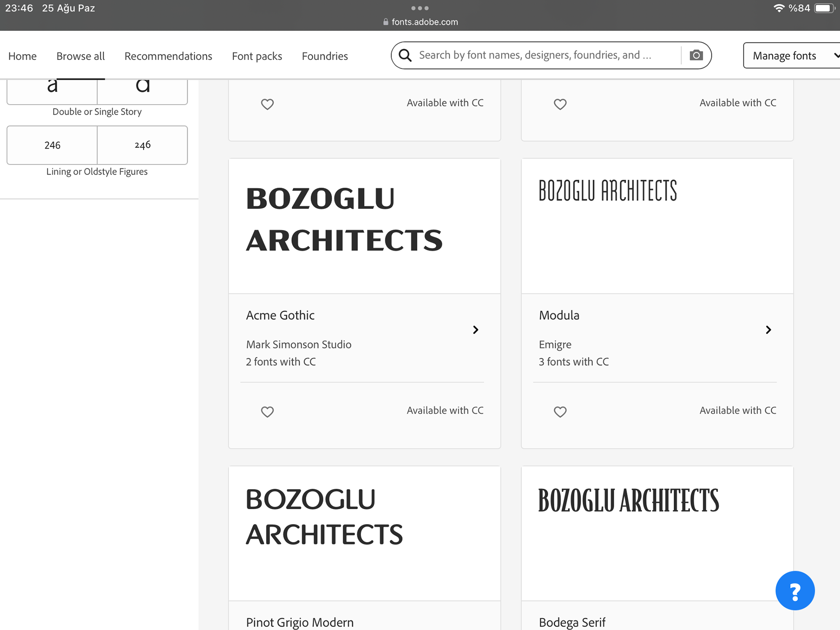Focus the font search input field
This screenshot has width=840, height=630.
[x=542, y=55]
